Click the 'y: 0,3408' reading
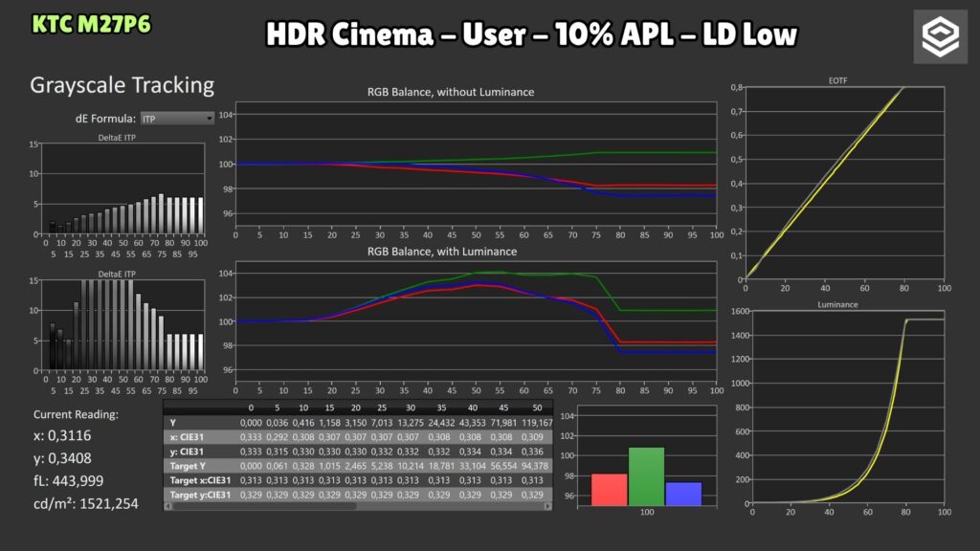The image size is (980, 551). 62,458
